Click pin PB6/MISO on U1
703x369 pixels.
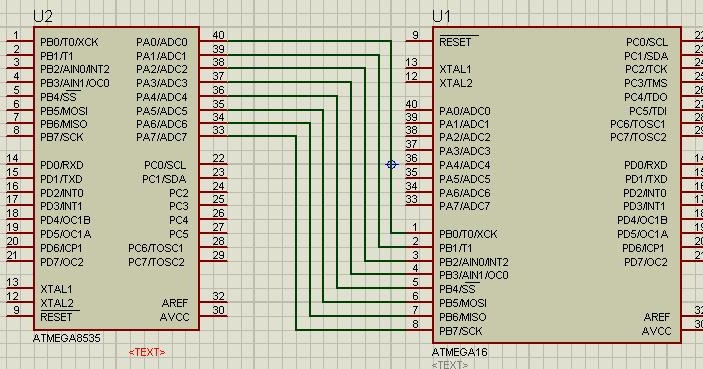pyautogui.click(x=463, y=317)
